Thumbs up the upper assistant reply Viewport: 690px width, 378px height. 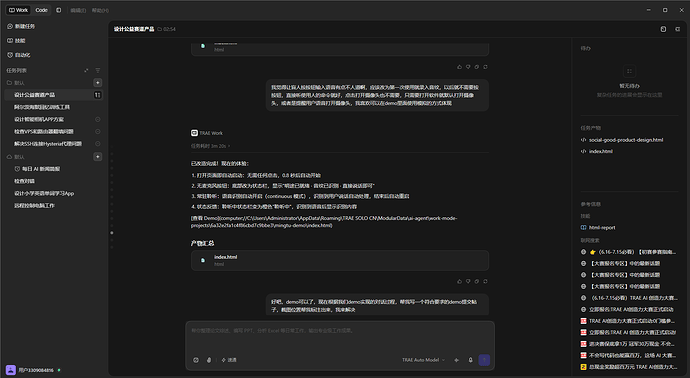coord(459,67)
